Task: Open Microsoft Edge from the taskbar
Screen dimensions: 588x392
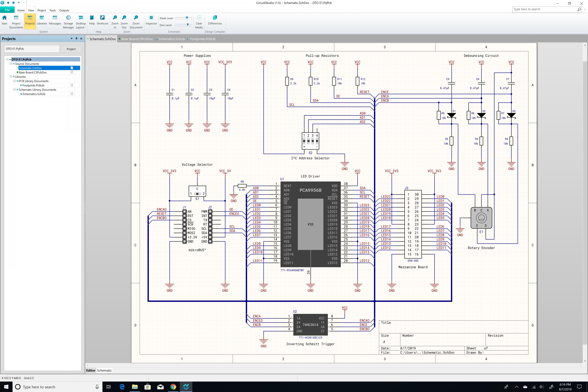Action: (x=122, y=387)
